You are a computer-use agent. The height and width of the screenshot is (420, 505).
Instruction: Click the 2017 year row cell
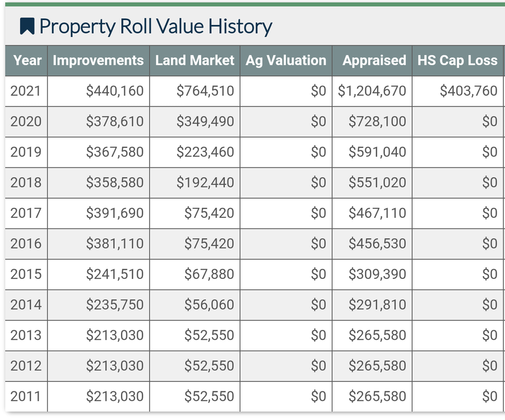[26, 213]
